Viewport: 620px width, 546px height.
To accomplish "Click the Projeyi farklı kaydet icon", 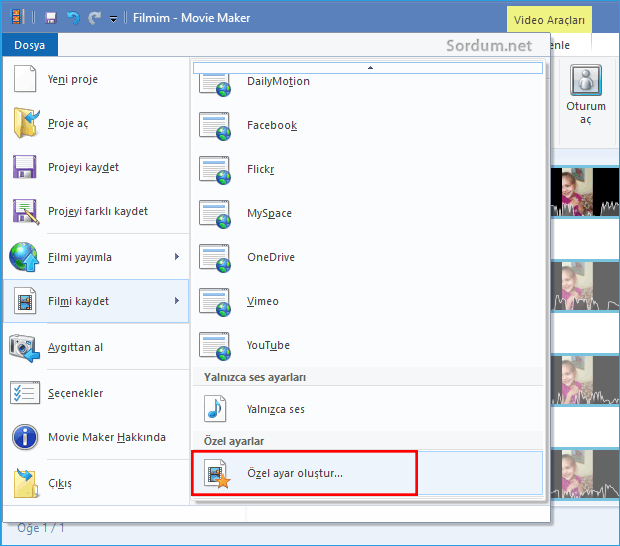I will [x=25, y=212].
